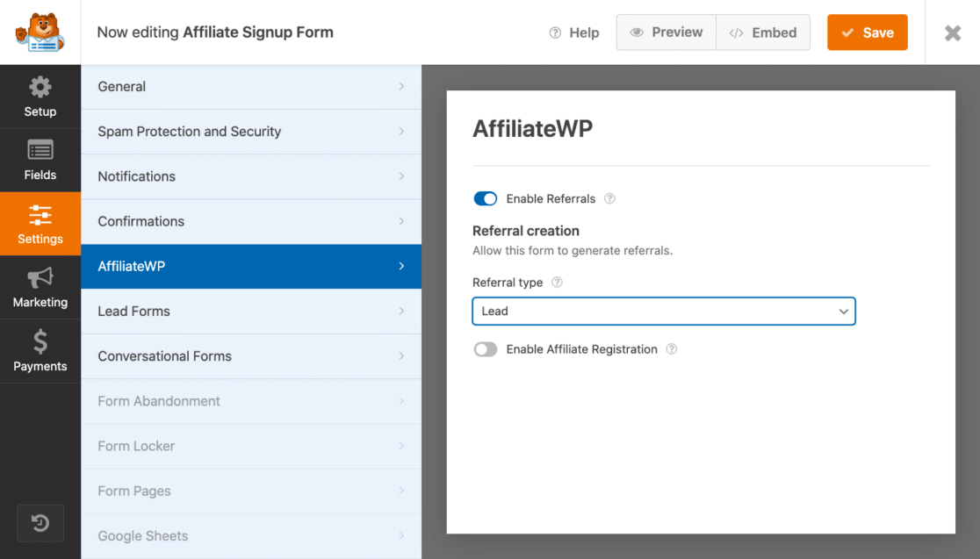Click chevron arrow on Spam Protection row
The height and width of the screenshot is (559, 980).
pyautogui.click(x=401, y=131)
